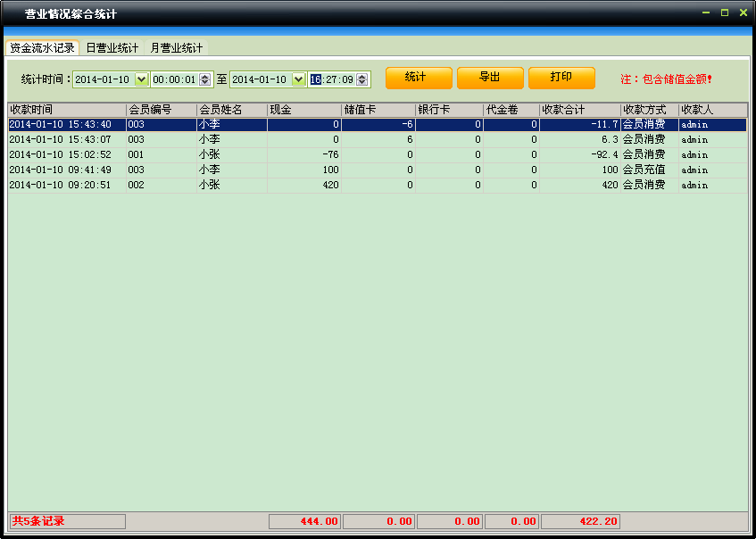Click the 现金 column header

(303, 110)
